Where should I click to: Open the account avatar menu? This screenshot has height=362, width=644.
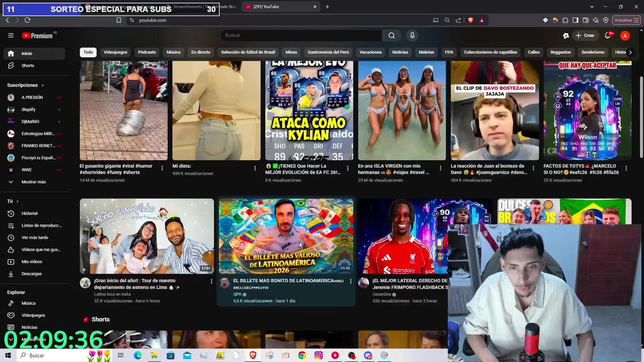[x=625, y=35]
